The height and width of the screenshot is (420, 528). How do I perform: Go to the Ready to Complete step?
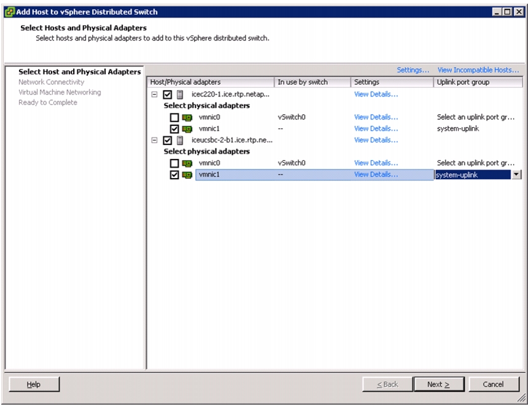tap(48, 103)
